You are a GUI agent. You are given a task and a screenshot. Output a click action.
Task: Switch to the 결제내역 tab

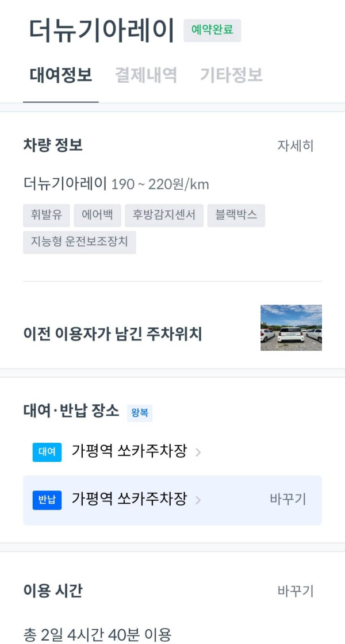point(147,75)
